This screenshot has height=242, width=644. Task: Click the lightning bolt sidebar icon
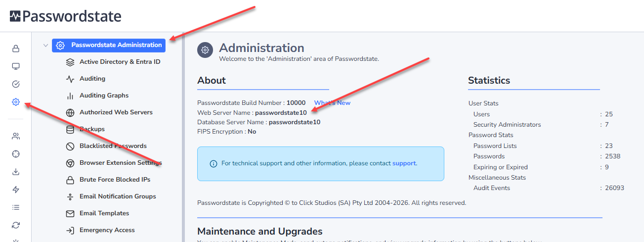point(16,190)
